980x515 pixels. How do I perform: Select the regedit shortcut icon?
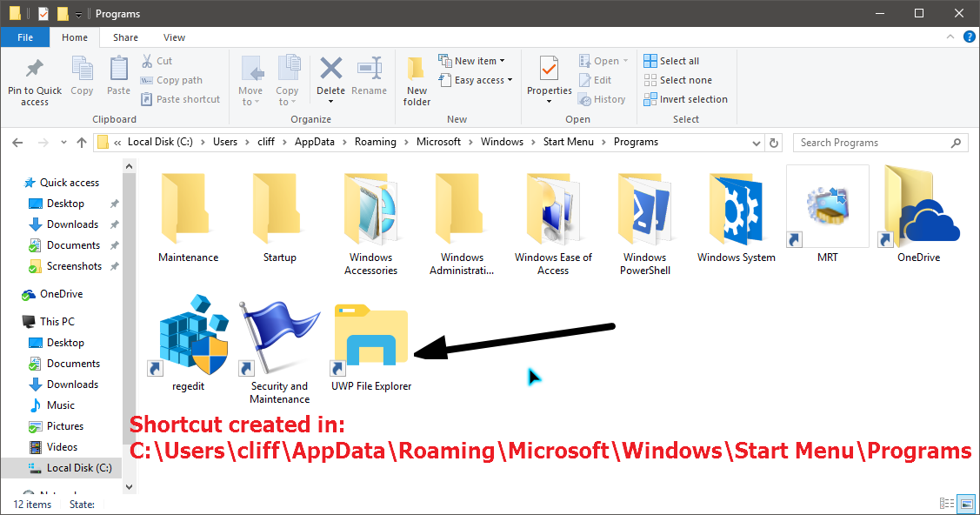click(188, 336)
